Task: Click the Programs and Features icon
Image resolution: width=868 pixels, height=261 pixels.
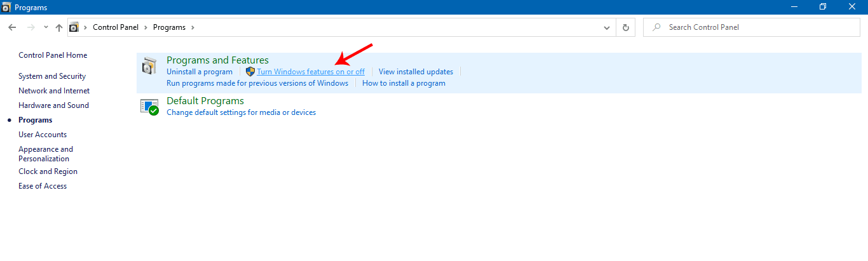Action: [x=150, y=66]
